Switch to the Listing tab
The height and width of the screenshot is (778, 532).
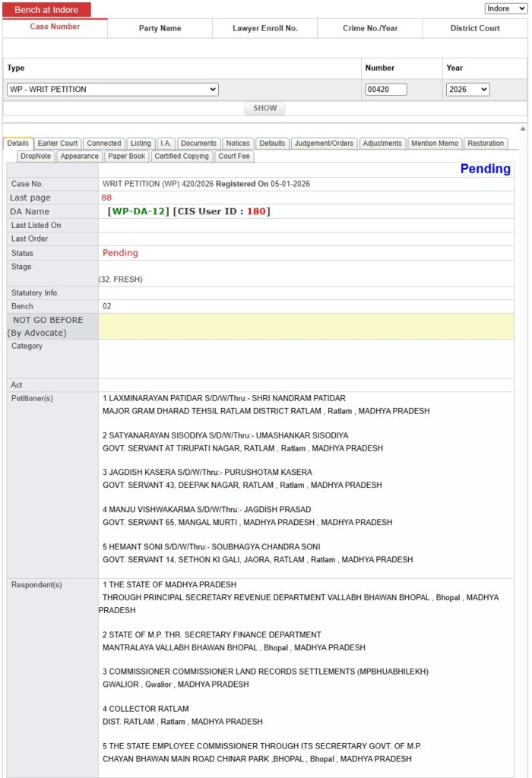coord(141,144)
